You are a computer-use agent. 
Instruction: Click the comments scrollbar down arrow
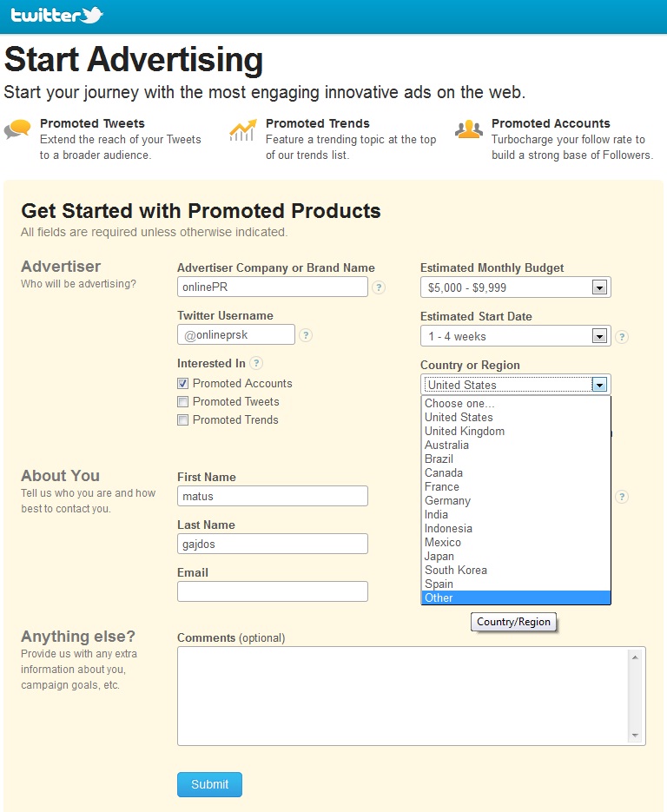click(635, 736)
